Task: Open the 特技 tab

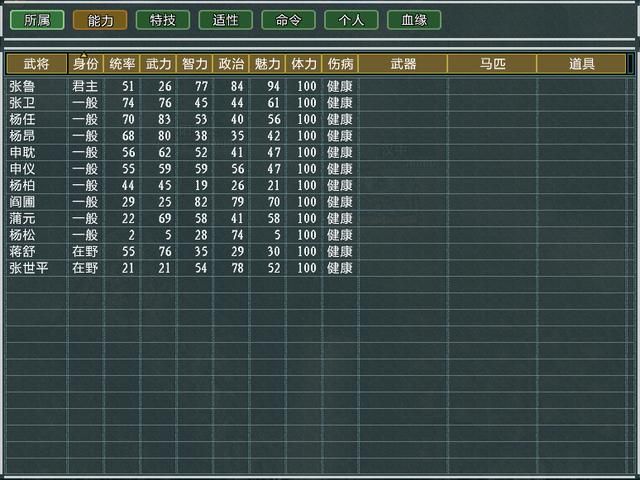Action: (162, 20)
